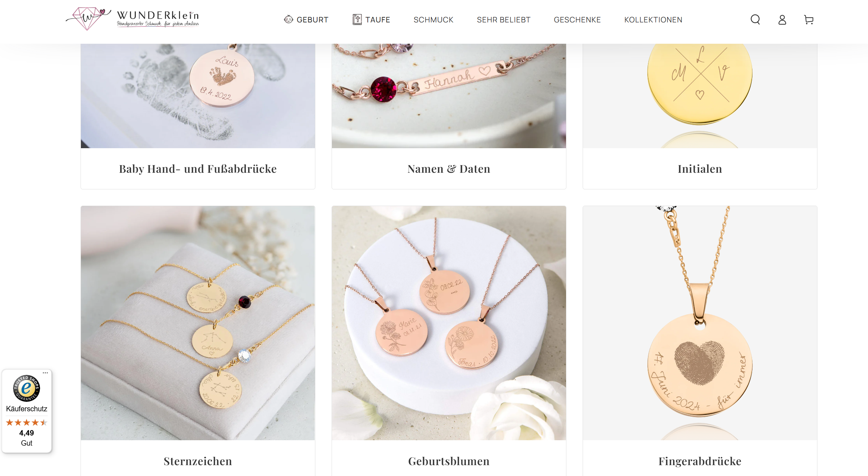Screen dimensions: 868x476
Task: Open the search magnifier icon
Action: 755,20
